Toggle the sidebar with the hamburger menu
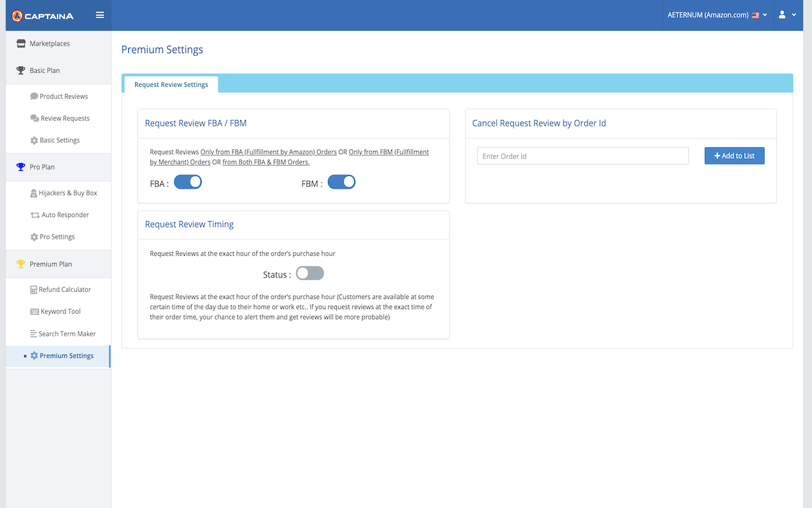 pos(100,14)
